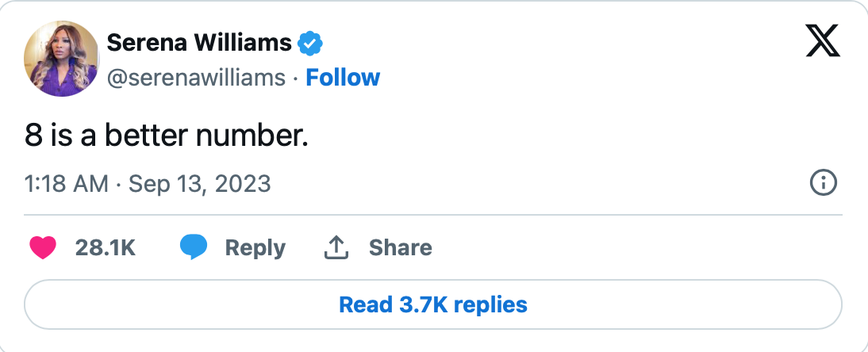The width and height of the screenshot is (868, 352).
Task: Click the Share label
Action: [400, 248]
